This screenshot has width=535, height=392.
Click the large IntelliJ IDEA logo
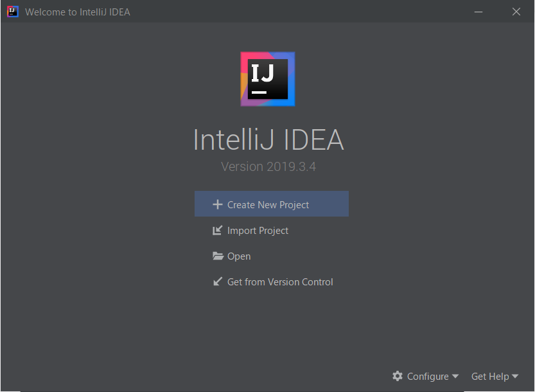point(267,78)
